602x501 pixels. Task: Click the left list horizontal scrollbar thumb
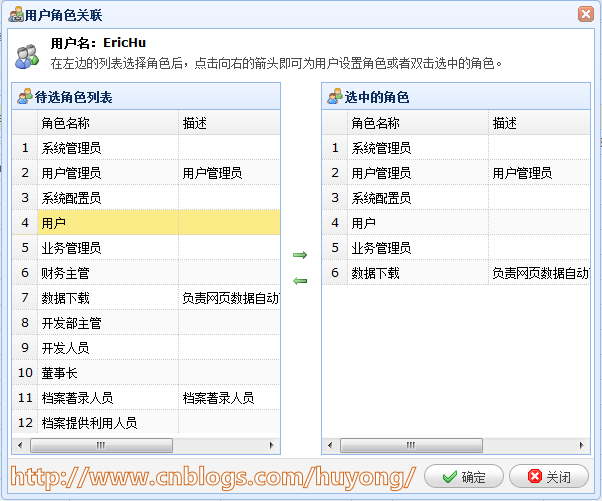(101, 445)
